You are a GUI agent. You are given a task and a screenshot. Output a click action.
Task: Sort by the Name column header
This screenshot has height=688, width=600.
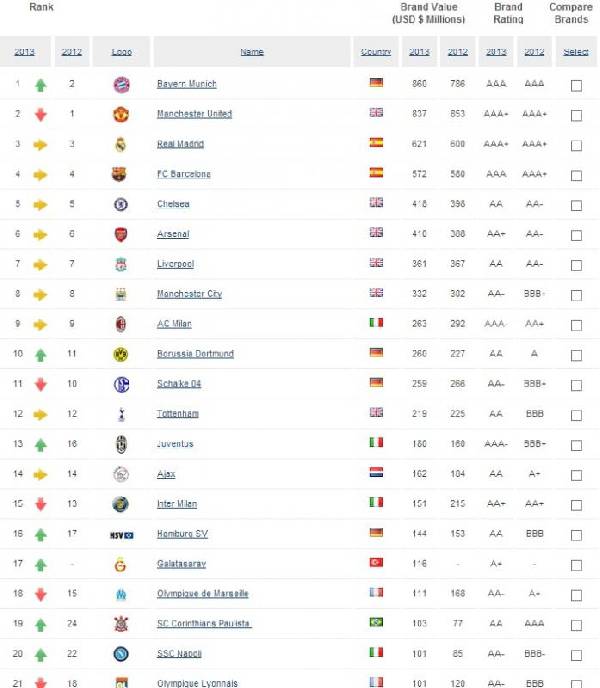[x=252, y=51]
